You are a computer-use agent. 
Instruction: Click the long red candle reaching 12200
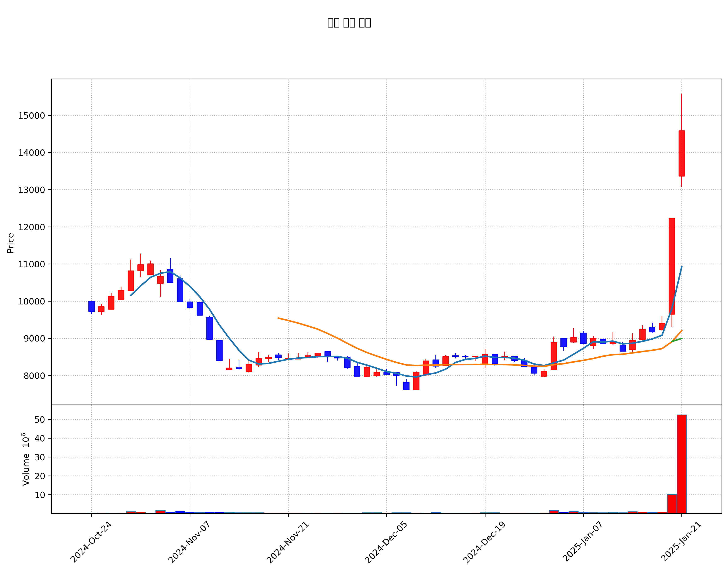tap(672, 266)
